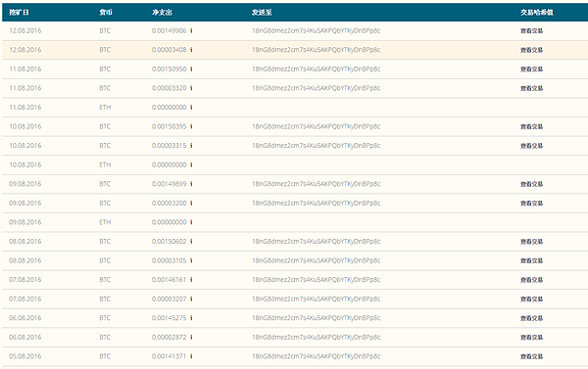Click info icon beside 0.00003315
The image size is (588, 369).
(191, 146)
